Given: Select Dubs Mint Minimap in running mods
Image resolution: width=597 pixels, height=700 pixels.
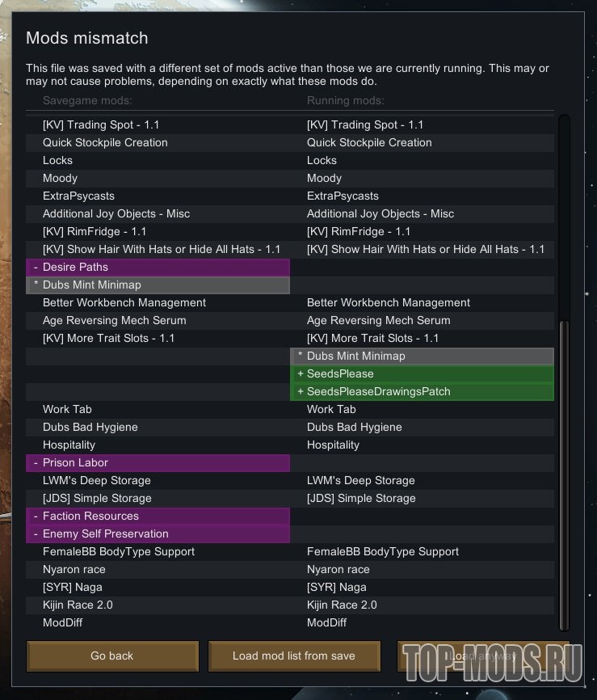Looking at the screenshot, I should [x=422, y=356].
